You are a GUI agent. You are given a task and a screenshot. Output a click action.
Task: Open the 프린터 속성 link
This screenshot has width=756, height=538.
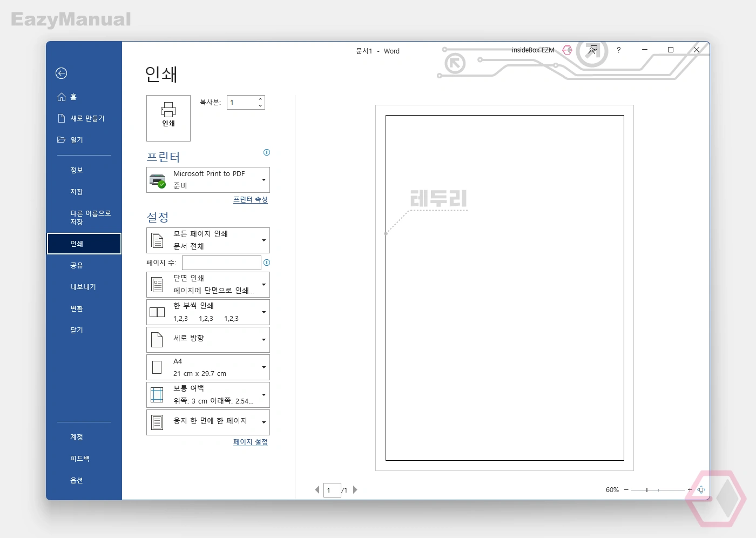[x=251, y=200]
